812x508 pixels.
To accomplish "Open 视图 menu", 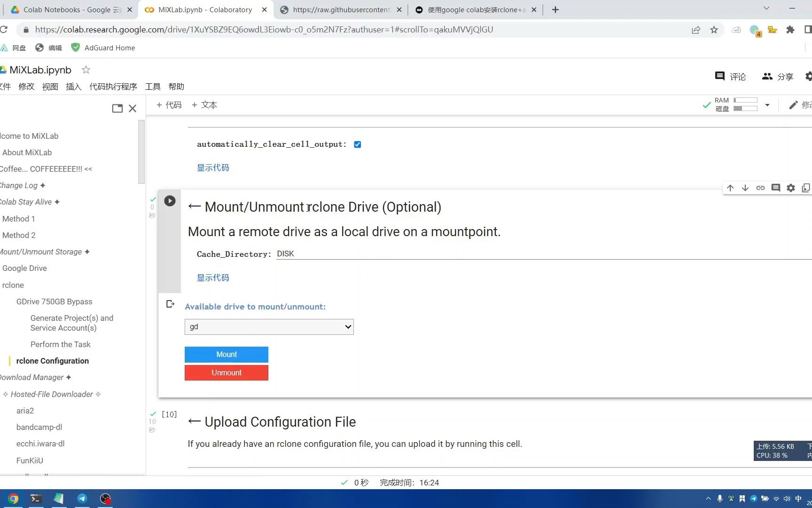I will coord(50,87).
